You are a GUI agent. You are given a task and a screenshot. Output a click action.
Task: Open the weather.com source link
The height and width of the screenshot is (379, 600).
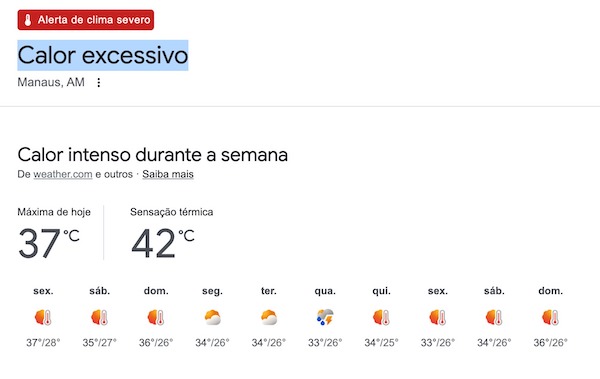pyautogui.click(x=63, y=174)
